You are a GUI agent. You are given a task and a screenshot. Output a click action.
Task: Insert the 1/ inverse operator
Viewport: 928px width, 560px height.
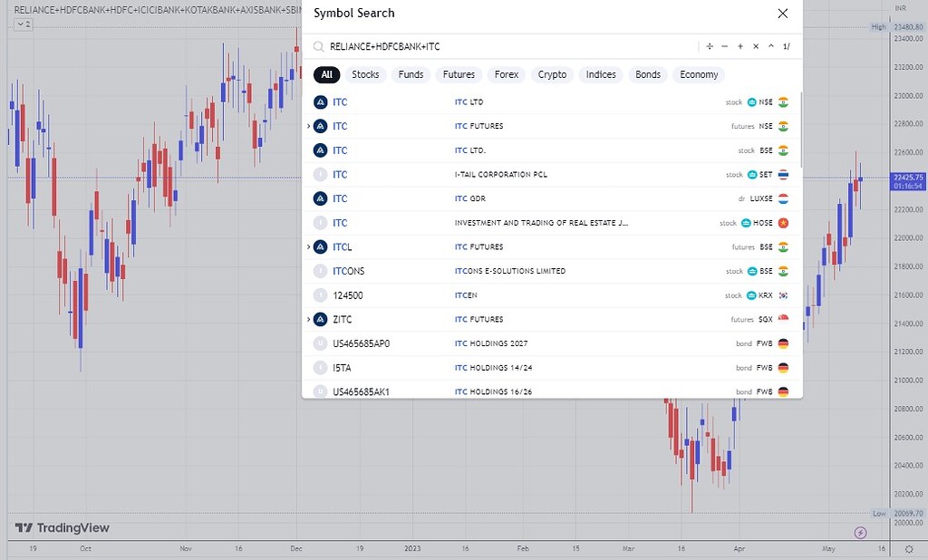(787, 46)
